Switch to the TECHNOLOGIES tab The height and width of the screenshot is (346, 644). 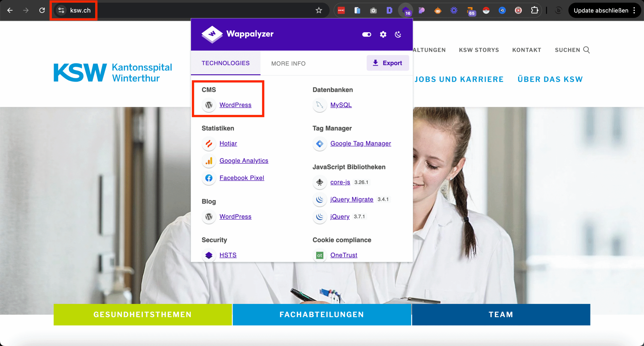225,63
